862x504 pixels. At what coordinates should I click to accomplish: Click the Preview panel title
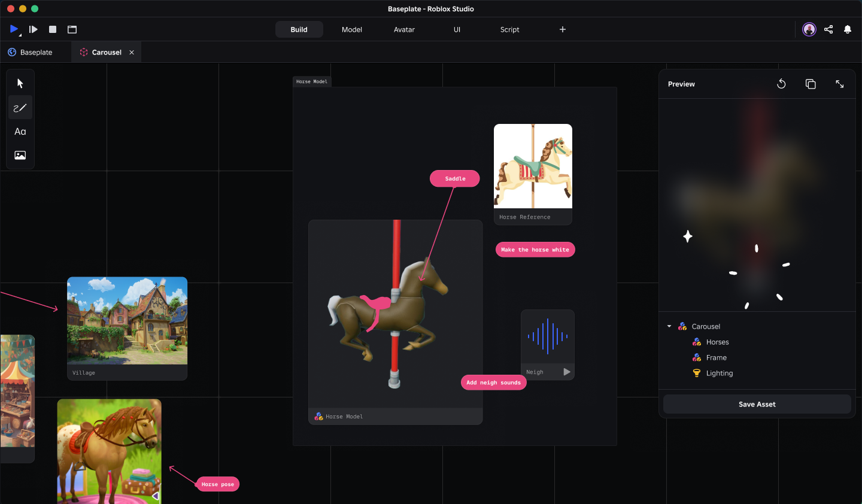pyautogui.click(x=681, y=84)
